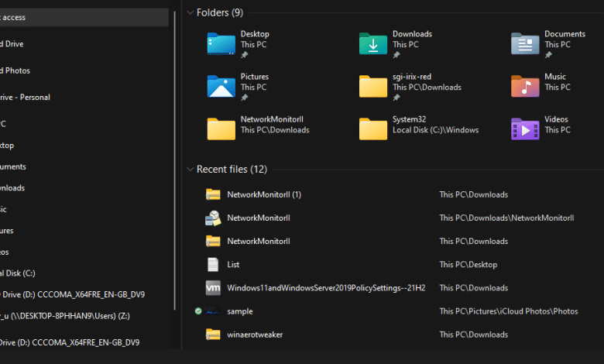Viewport: 604px width, 364px height.
Task: Click the Windows11andWindowsServer2019PolicySettings--21H2 file name
Action: pyautogui.click(x=326, y=288)
